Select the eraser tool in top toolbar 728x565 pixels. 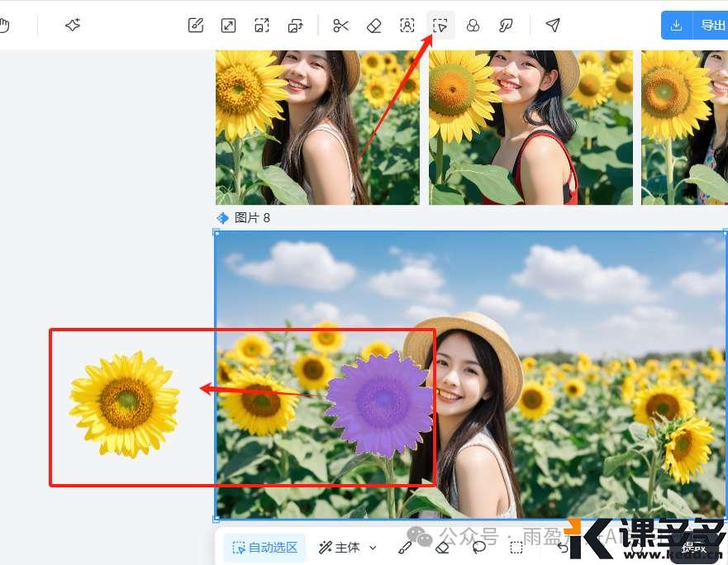coord(374,26)
